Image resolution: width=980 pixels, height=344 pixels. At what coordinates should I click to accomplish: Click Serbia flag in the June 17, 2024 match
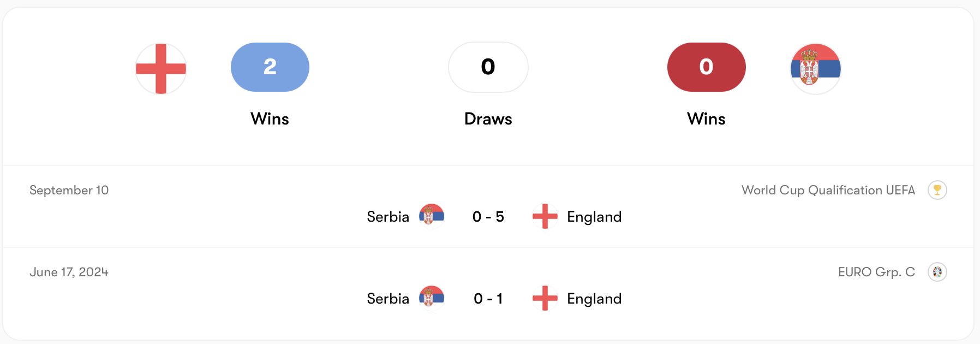pyautogui.click(x=431, y=298)
